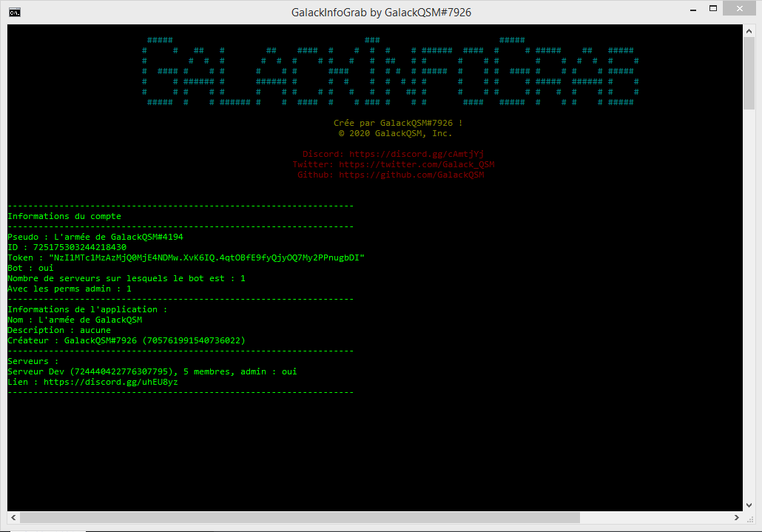Viewport: 762px width, 532px height.
Task: Click the Créateur line GalackQSM#7926
Action: [x=127, y=340]
